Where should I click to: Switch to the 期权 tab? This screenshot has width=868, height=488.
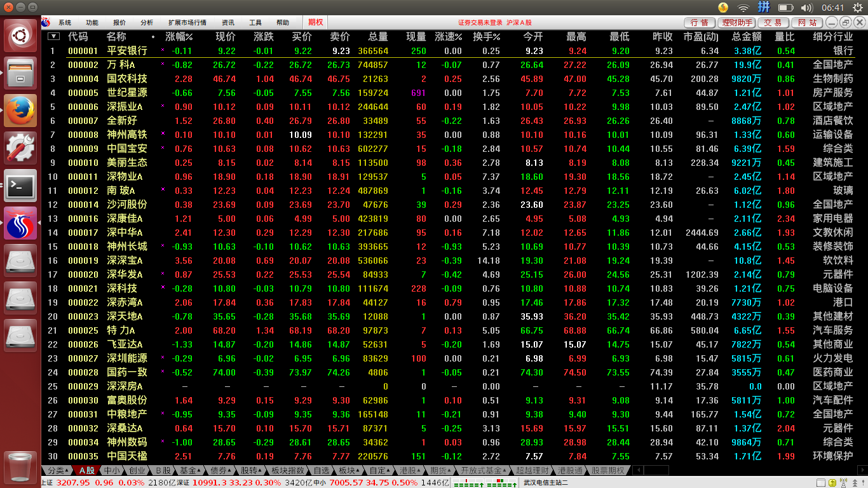(x=315, y=22)
